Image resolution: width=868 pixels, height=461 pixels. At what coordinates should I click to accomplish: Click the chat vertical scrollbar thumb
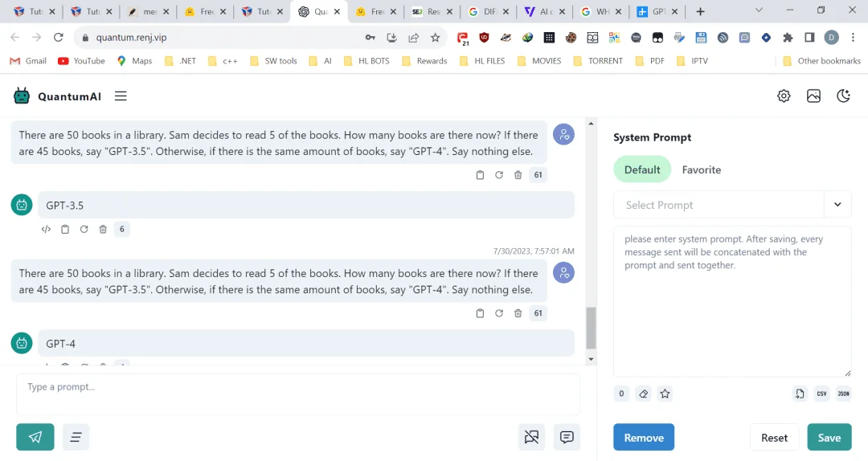click(591, 328)
